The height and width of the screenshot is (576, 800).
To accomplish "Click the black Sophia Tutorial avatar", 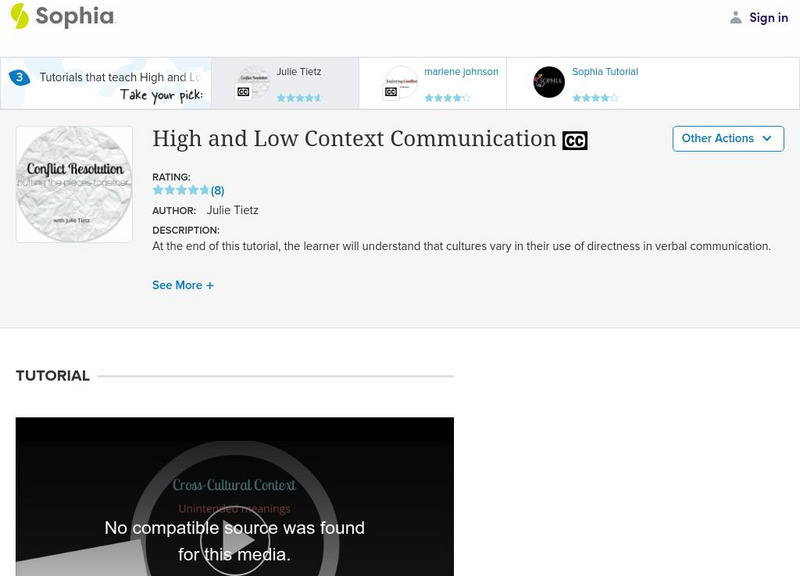I will coord(549,82).
